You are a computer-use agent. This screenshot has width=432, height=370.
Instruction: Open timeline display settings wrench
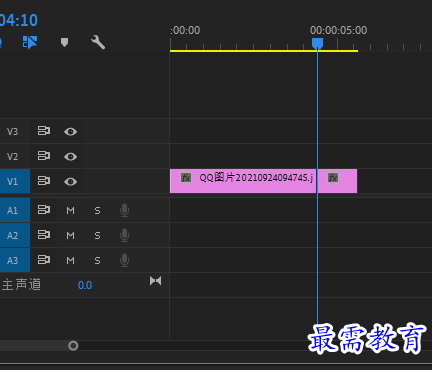click(98, 43)
